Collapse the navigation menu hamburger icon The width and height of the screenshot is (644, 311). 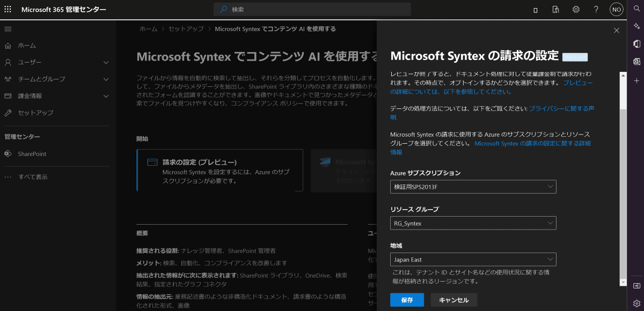coord(8,29)
